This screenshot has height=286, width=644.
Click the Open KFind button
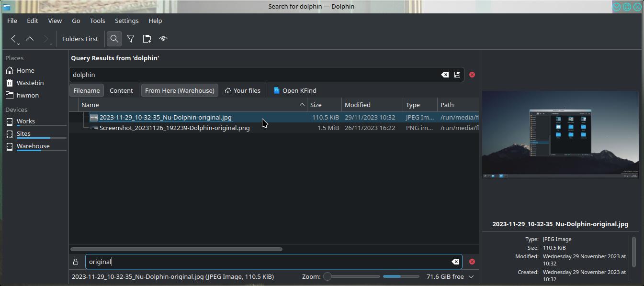tap(295, 90)
